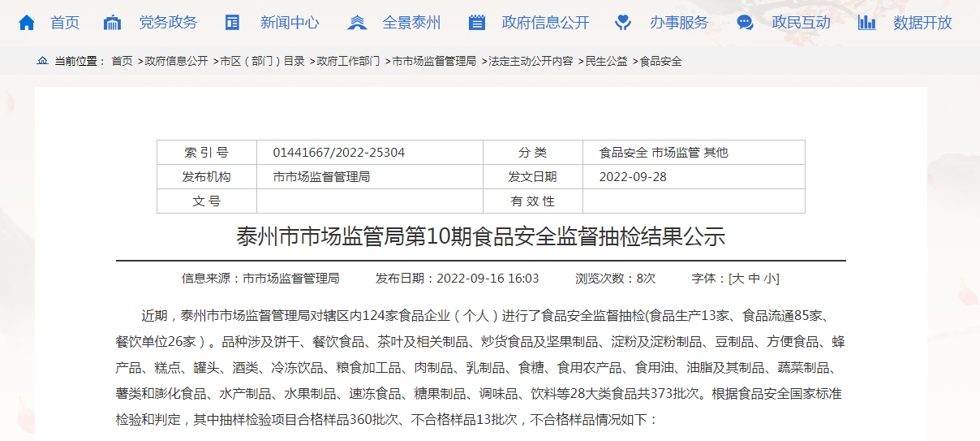Image resolution: width=980 pixels, height=441 pixels.
Task: Open the 政府信息公开 menu item
Action: tap(546, 23)
